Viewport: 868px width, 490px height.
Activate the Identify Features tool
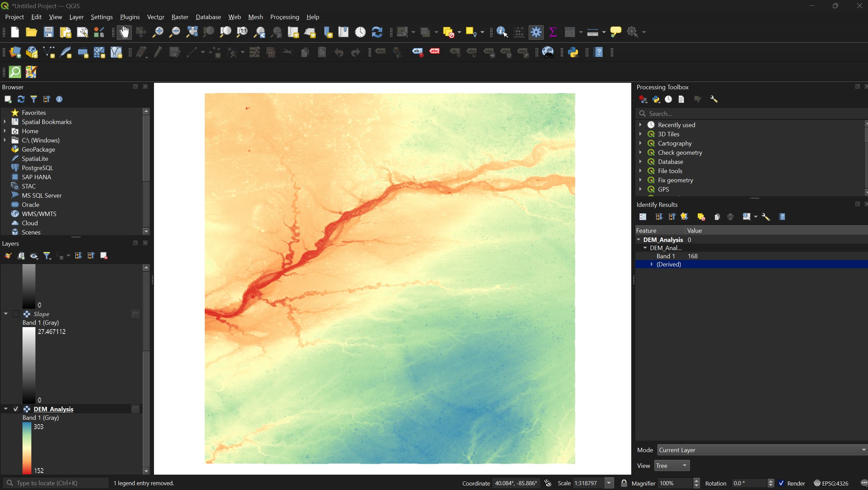pyautogui.click(x=502, y=32)
